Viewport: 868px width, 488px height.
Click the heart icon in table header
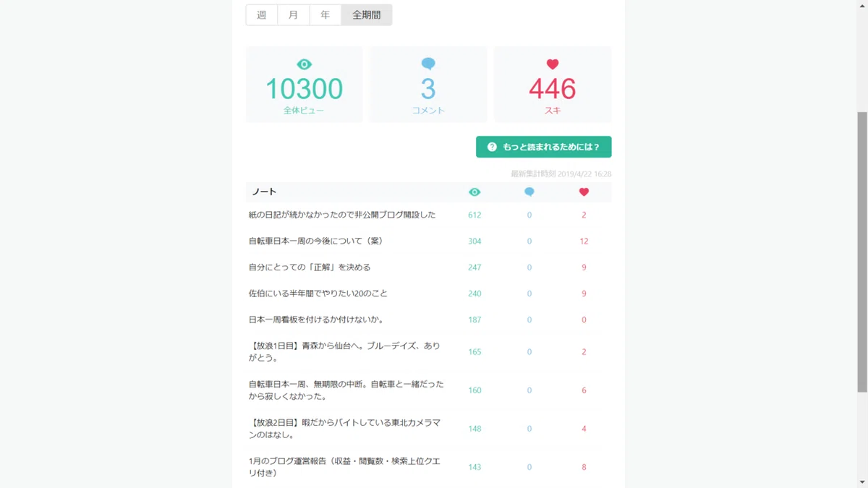pos(584,192)
